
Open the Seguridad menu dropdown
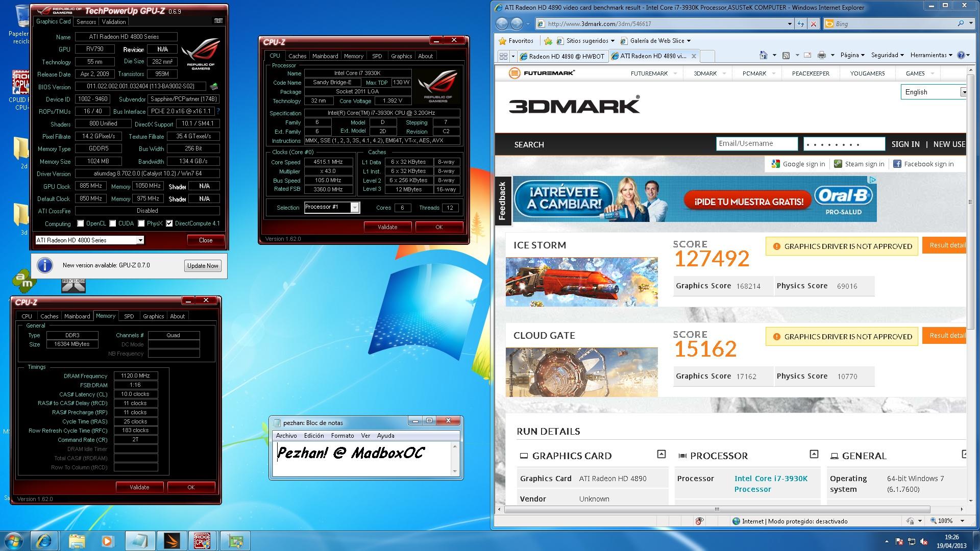coord(887,55)
